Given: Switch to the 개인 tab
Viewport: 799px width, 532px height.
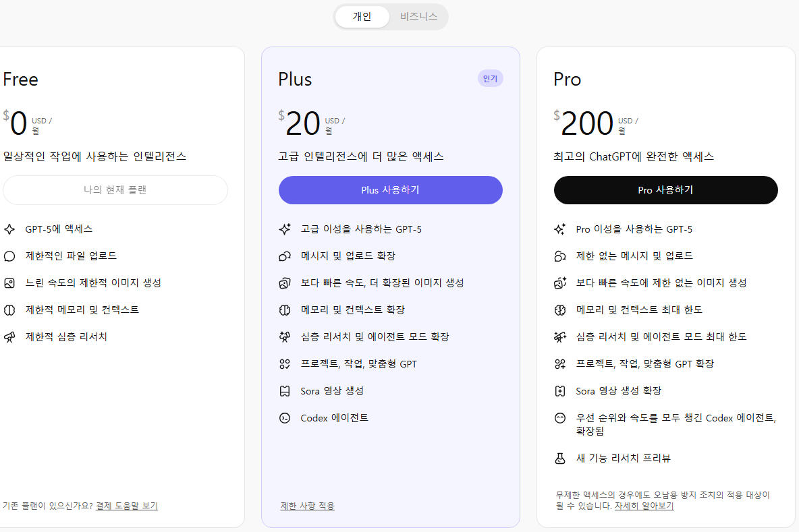Looking at the screenshot, I should click(362, 17).
